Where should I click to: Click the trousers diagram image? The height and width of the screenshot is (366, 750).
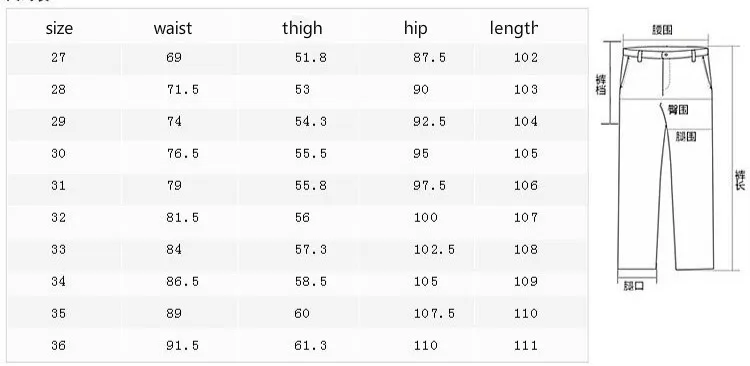click(671, 158)
